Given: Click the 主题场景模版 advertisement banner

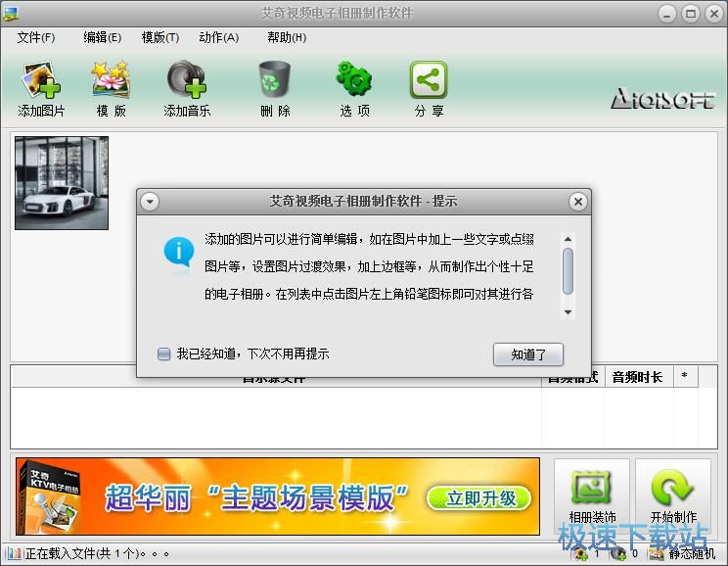Looking at the screenshot, I should [x=278, y=496].
